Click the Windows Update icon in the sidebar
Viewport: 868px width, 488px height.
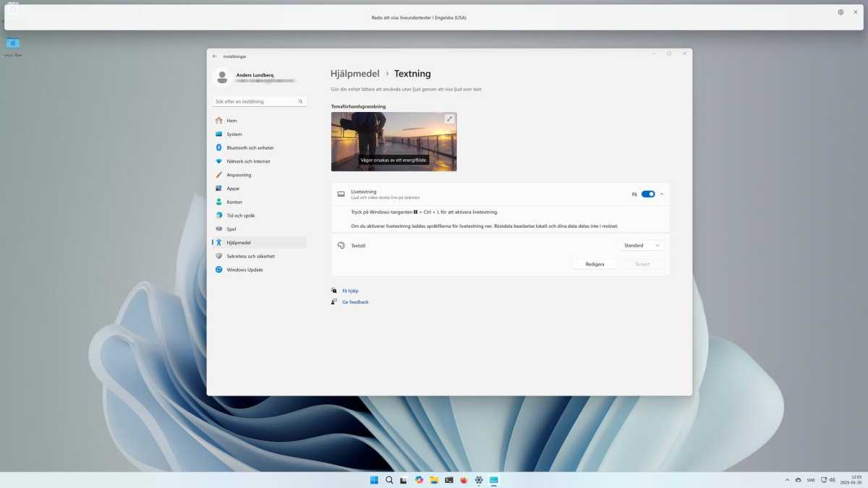click(219, 270)
